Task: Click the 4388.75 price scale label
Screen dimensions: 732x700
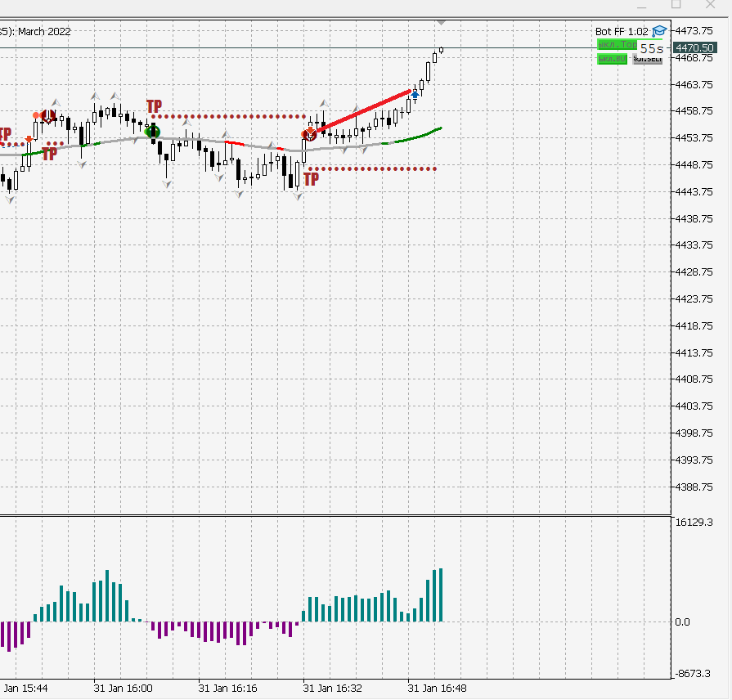Action: coord(694,487)
